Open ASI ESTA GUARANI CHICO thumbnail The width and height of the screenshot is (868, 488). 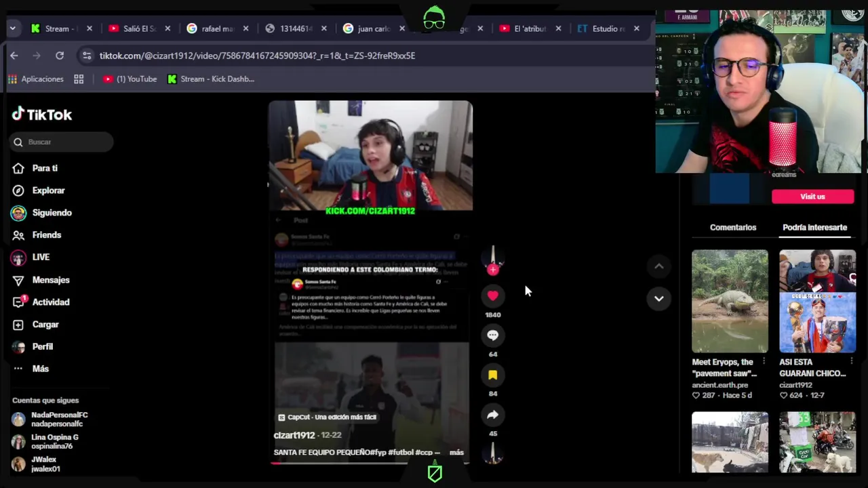(817, 301)
